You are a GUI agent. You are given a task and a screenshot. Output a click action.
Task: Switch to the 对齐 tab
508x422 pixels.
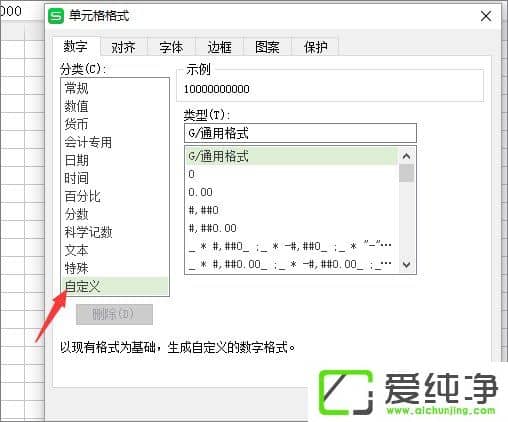pyautogui.click(x=124, y=47)
